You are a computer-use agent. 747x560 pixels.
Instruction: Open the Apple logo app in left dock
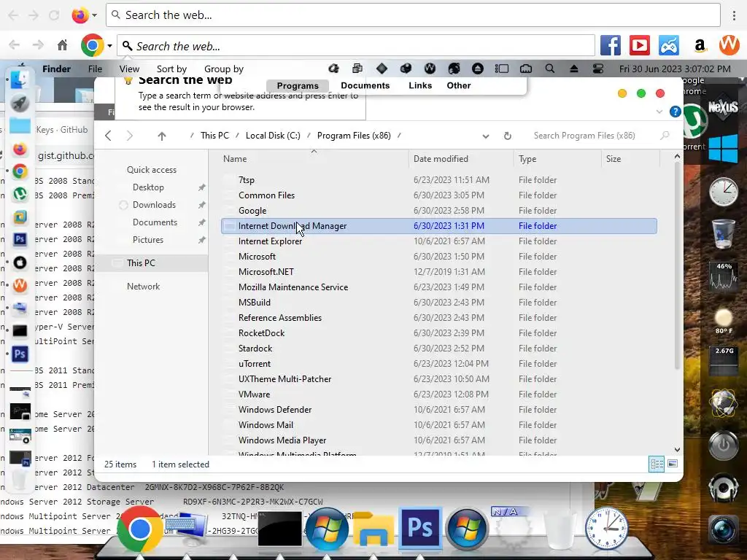coord(20,262)
